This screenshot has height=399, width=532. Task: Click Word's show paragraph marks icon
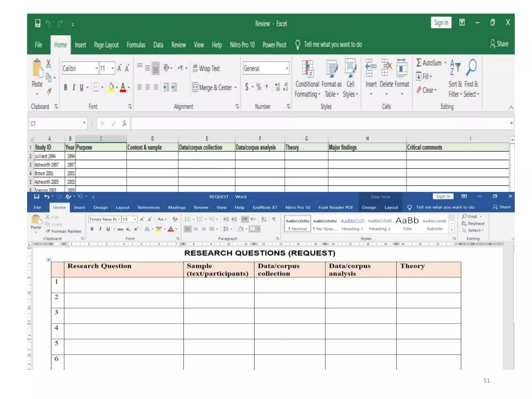[x=274, y=219]
